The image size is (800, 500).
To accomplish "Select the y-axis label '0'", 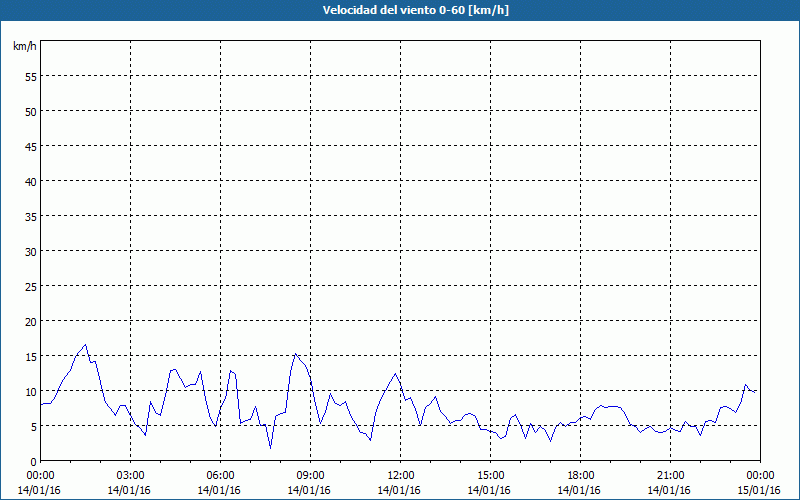I will [x=34, y=462].
